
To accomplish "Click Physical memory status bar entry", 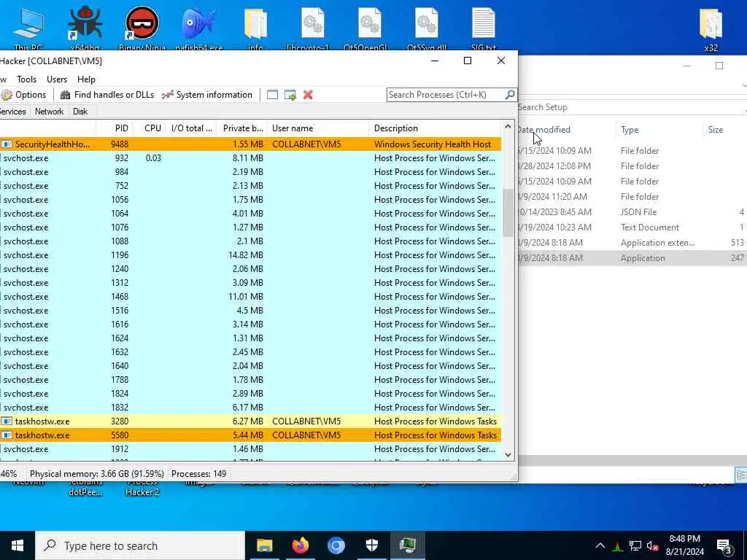I will [97, 474].
